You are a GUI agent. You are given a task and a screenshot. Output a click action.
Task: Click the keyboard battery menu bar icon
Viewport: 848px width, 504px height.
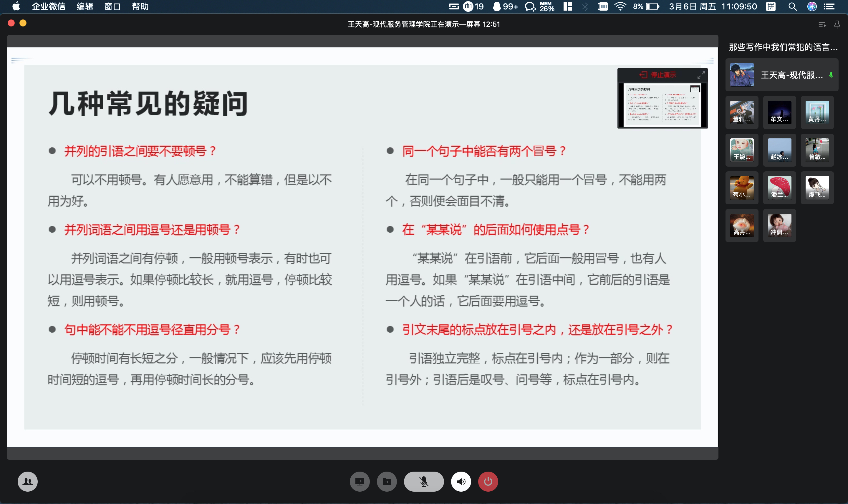[x=603, y=6]
